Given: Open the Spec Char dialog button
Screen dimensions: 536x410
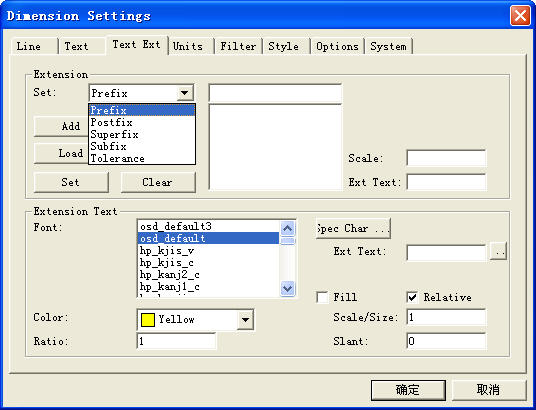Looking at the screenshot, I should (353, 228).
